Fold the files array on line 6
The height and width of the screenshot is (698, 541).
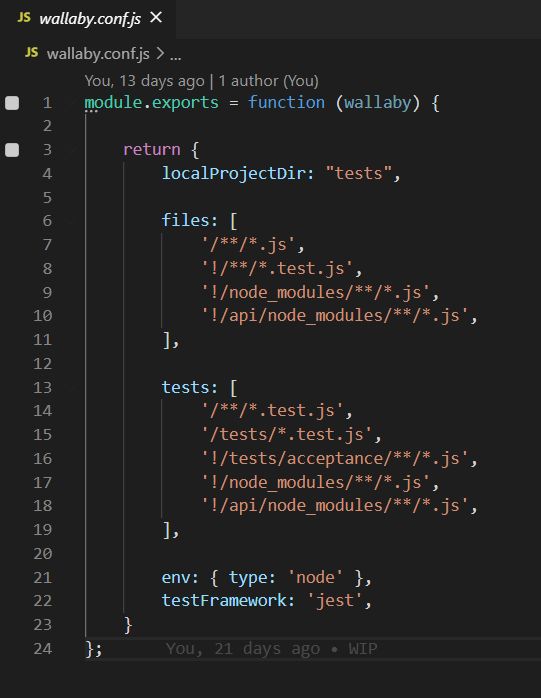pyautogui.click(x=71, y=221)
